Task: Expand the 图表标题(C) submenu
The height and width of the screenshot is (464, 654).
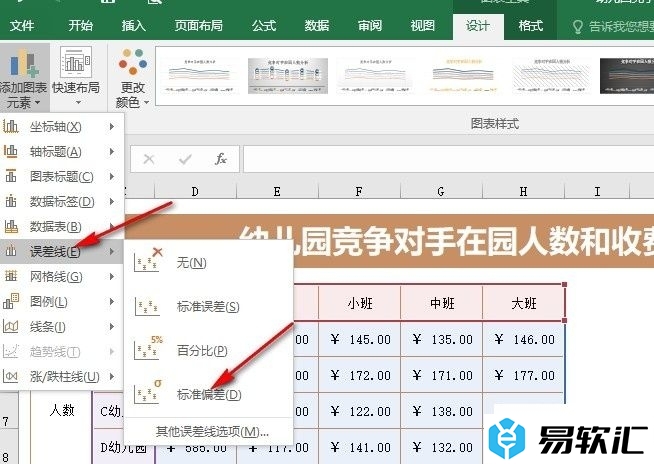Action: click(x=60, y=177)
